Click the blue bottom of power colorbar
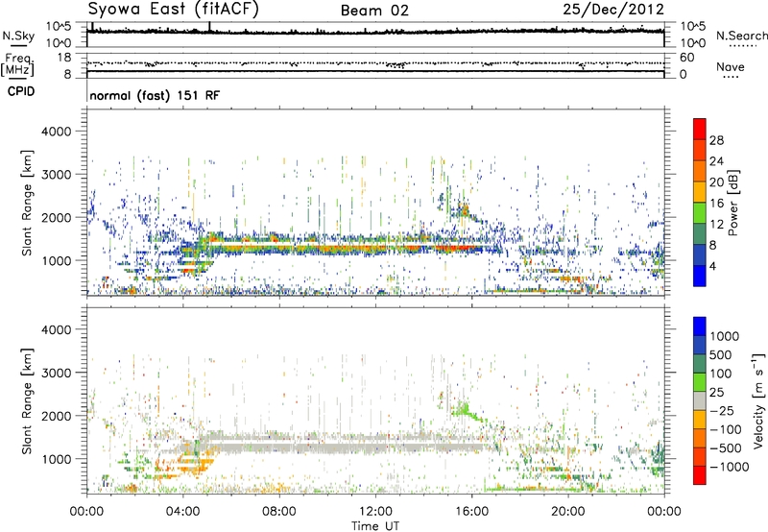The width and height of the screenshot is (768, 532). click(700, 276)
